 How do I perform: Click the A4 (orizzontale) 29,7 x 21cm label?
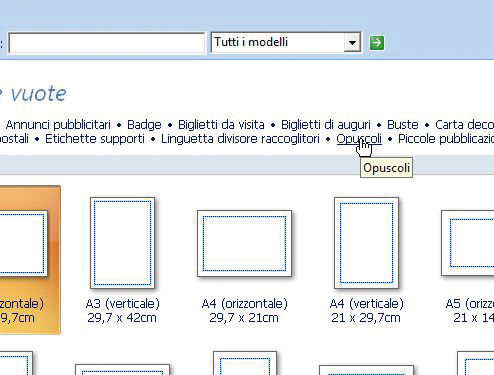click(x=244, y=311)
